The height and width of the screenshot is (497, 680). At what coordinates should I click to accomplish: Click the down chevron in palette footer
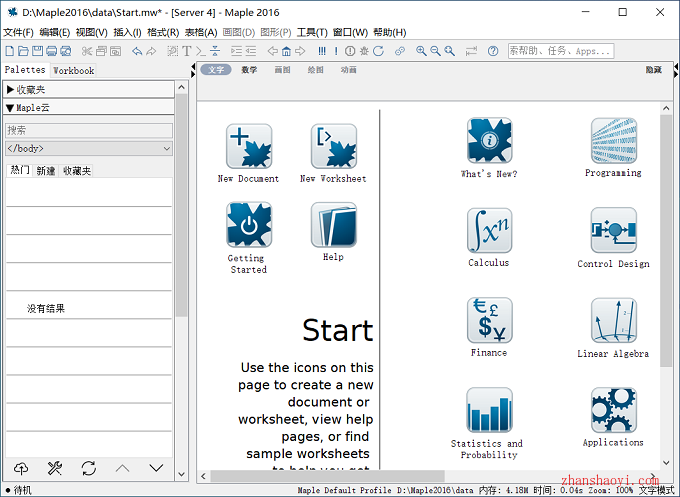click(x=156, y=468)
